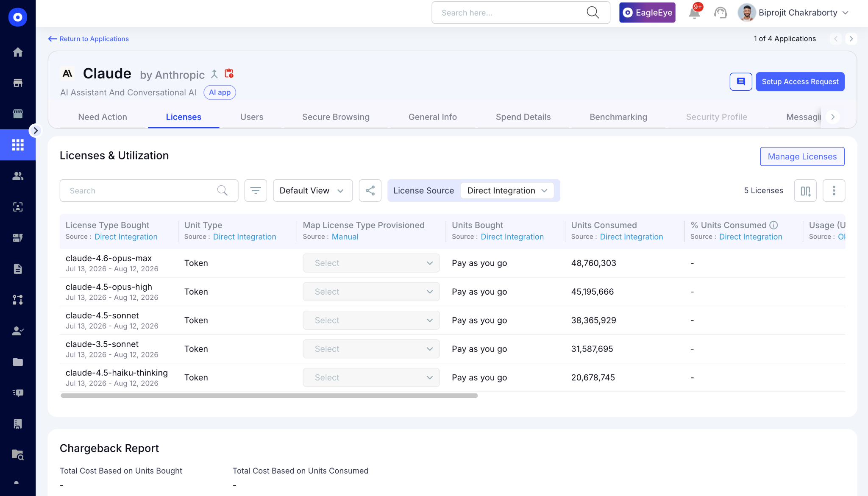This screenshot has width=868, height=496.
Task: Click the Setup Access Request button
Action: coord(800,81)
